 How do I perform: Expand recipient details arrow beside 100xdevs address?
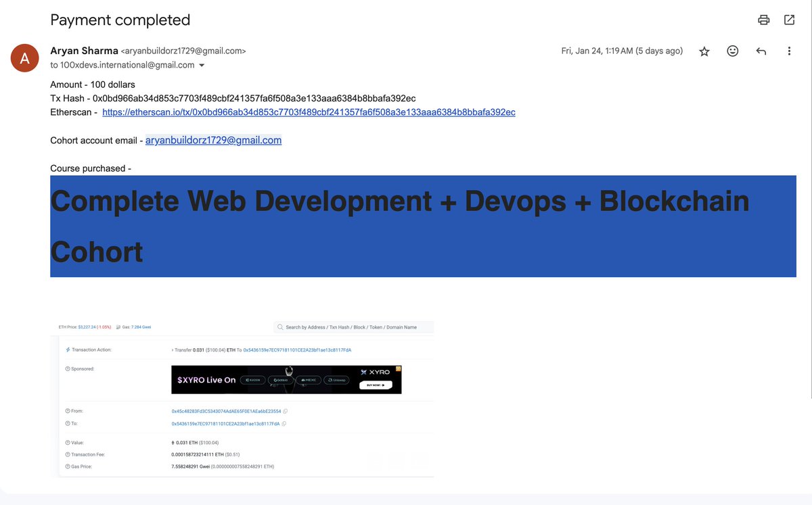[202, 66]
